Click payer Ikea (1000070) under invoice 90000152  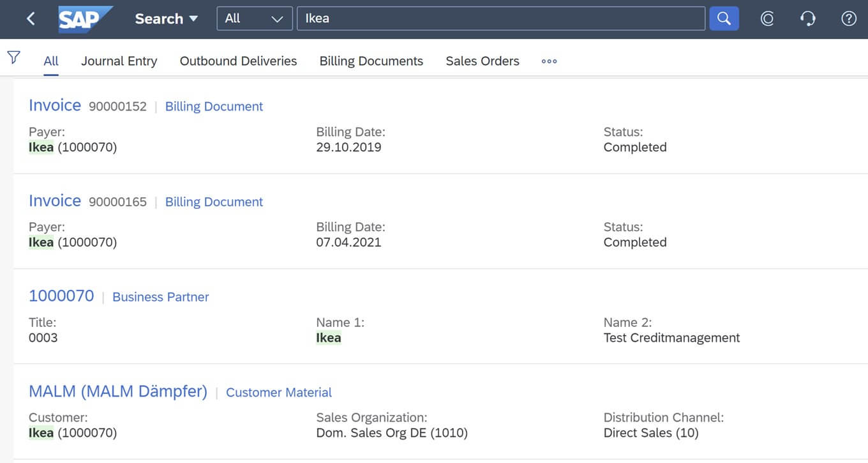(73, 148)
